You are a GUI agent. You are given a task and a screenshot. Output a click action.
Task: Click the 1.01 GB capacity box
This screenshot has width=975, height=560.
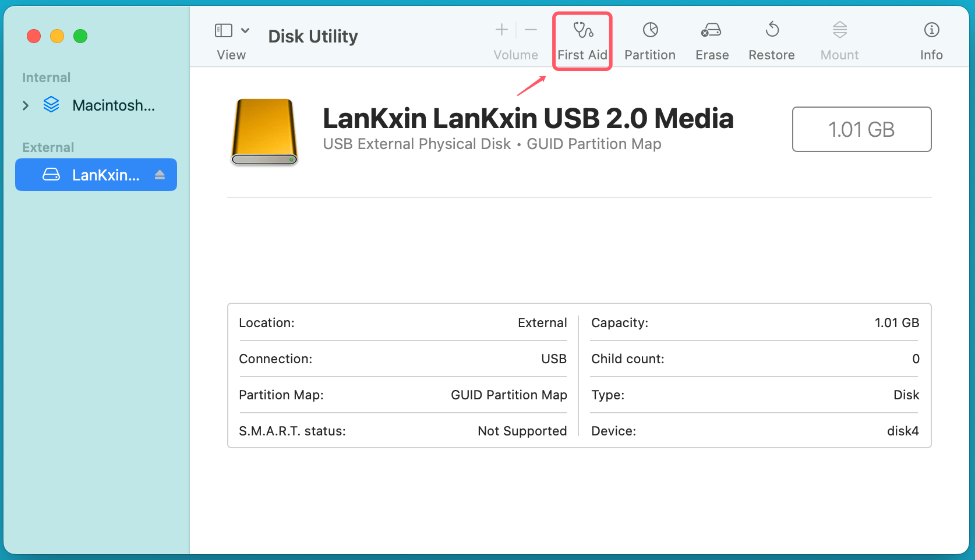click(x=861, y=129)
